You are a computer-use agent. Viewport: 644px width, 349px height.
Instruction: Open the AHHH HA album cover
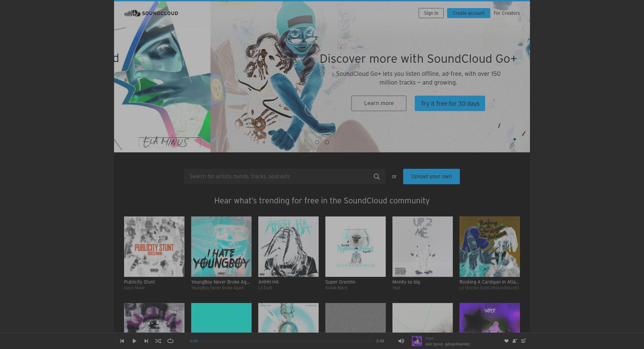coord(288,247)
